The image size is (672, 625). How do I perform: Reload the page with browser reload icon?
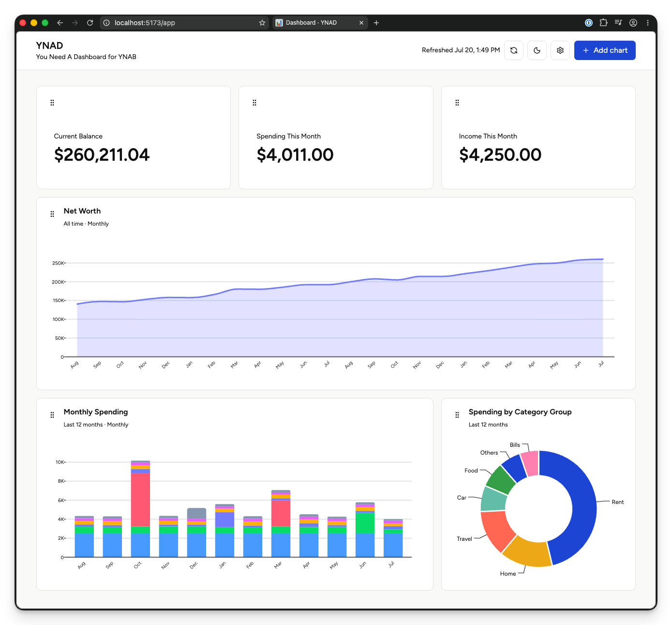90,23
